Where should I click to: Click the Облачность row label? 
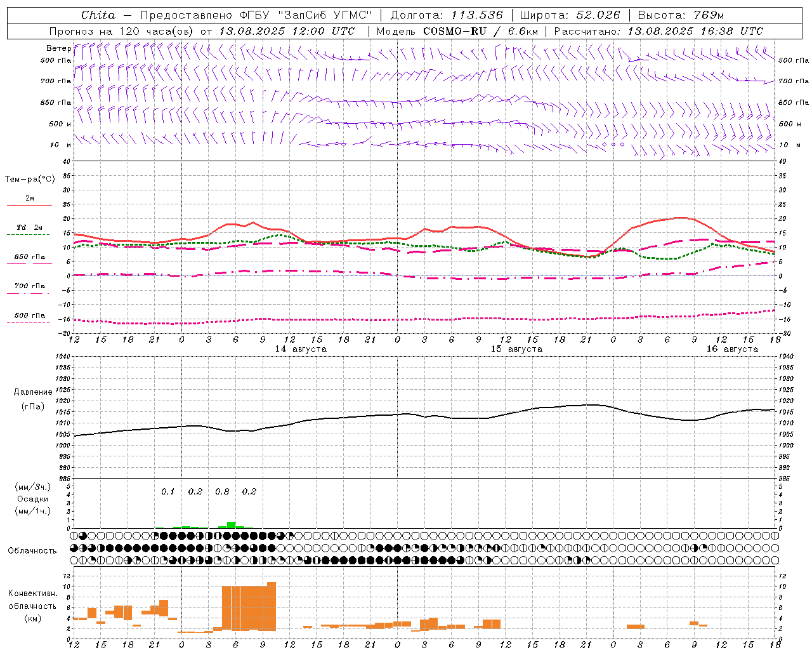pyautogui.click(x=32, y=551)
